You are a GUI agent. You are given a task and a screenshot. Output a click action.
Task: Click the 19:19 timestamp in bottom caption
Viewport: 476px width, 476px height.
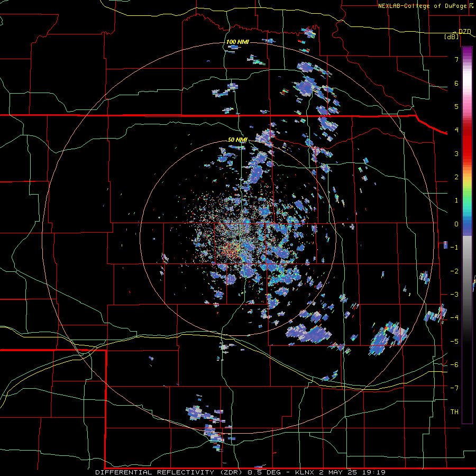pos(375,472)
